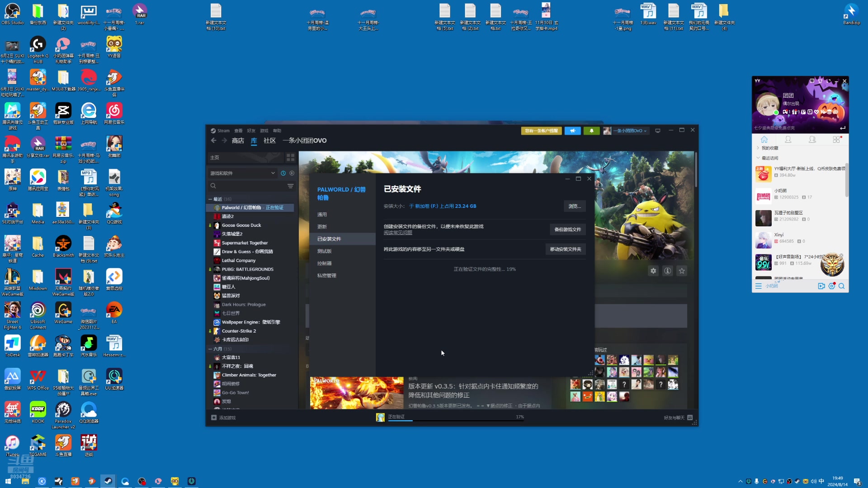868x488 pixels.
Task: Click the Palworld patch news thumbnail
Action: (357, 393)
